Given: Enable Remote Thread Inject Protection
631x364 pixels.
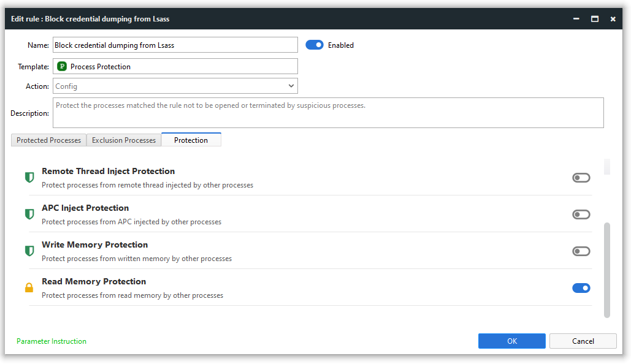Looking at the screenshot, I should [x=581, y=178].
